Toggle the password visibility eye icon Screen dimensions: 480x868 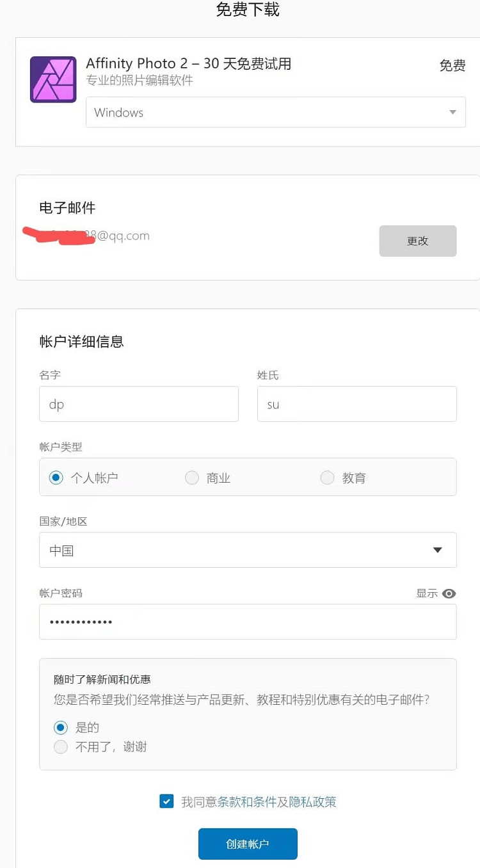(x=449, y=593)
